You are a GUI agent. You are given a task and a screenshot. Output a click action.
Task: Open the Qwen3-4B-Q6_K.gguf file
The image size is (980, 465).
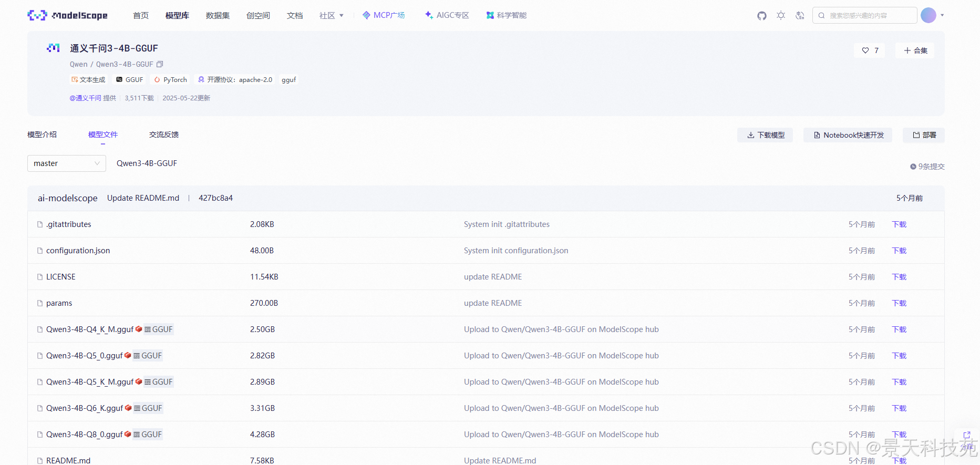tap(85, 408)
